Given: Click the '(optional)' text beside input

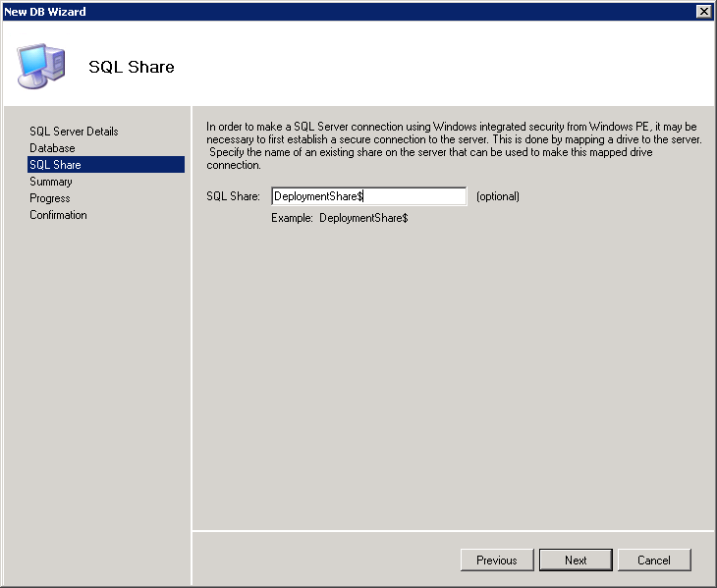Looking at the screenshot, I should pyautogui.click(x=498, y=196).
